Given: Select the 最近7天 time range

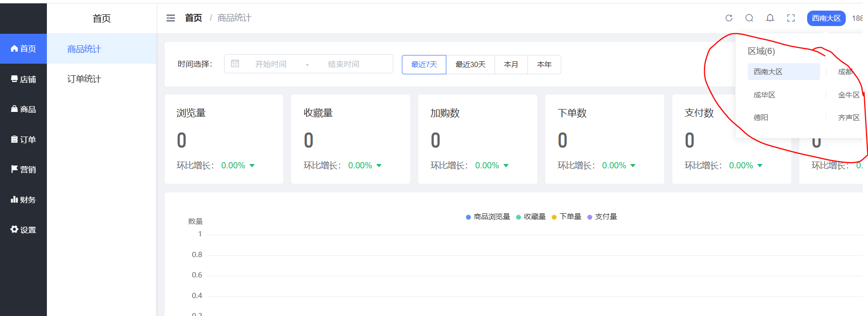Looking at the screenshot, I should click(x=424, y=64).
